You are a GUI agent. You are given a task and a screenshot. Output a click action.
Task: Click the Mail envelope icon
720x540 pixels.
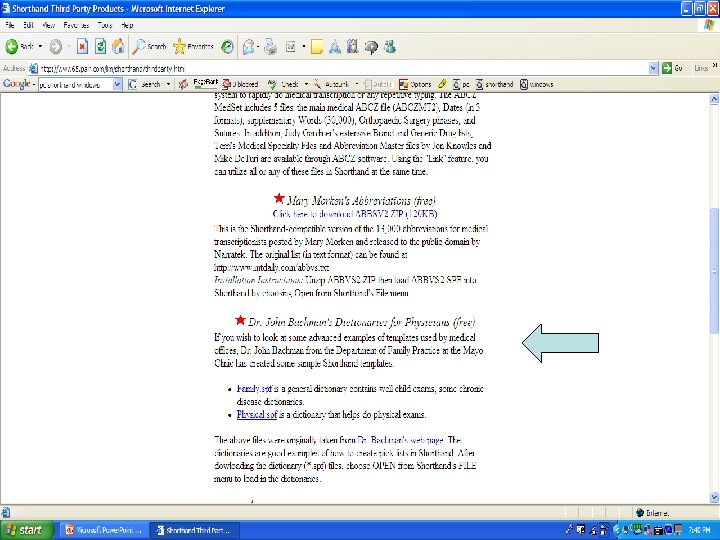(248, 46)
